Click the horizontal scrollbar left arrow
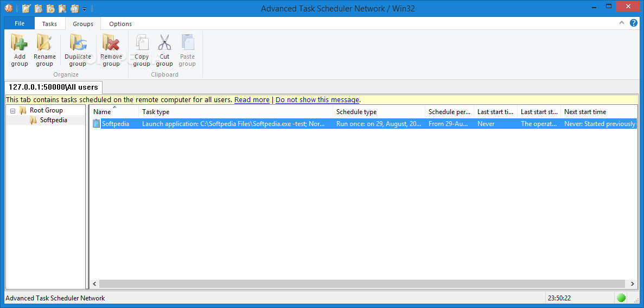The height and width of the screenshot is (308, 644). (94, 284)
